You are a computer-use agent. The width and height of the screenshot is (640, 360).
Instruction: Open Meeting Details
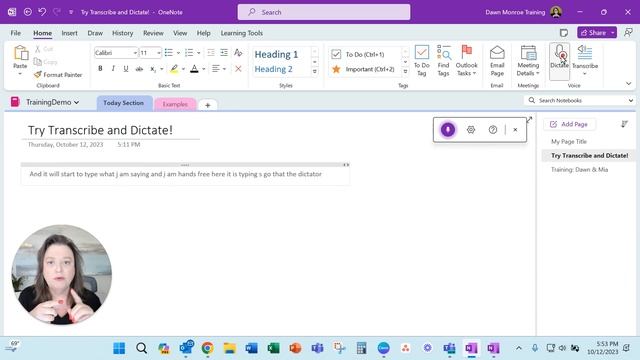pyautogui.click(x=528, y=60)
